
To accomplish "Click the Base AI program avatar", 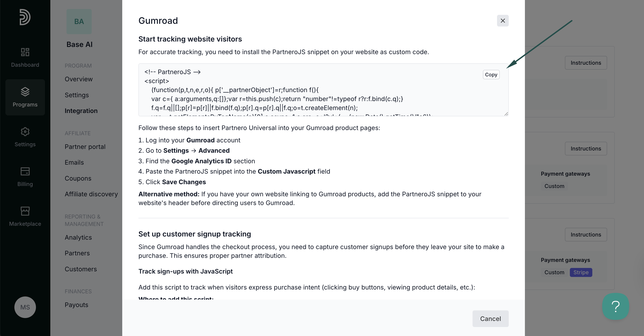I will tap(79, 22).
